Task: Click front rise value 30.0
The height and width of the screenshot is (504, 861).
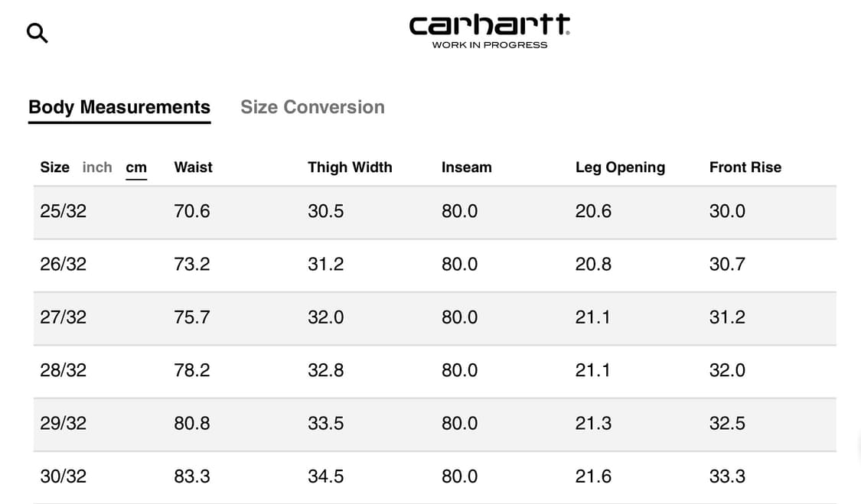Action: point(727,212)
